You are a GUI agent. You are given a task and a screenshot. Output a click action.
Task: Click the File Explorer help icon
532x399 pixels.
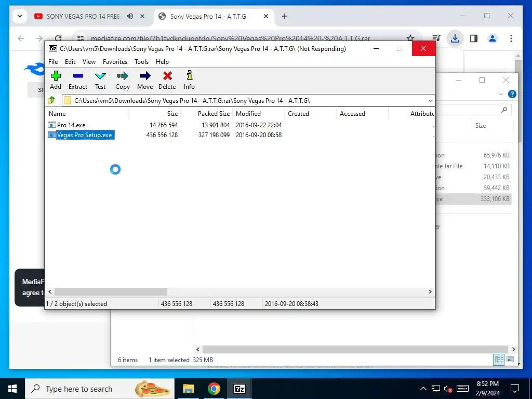(512, 94)
